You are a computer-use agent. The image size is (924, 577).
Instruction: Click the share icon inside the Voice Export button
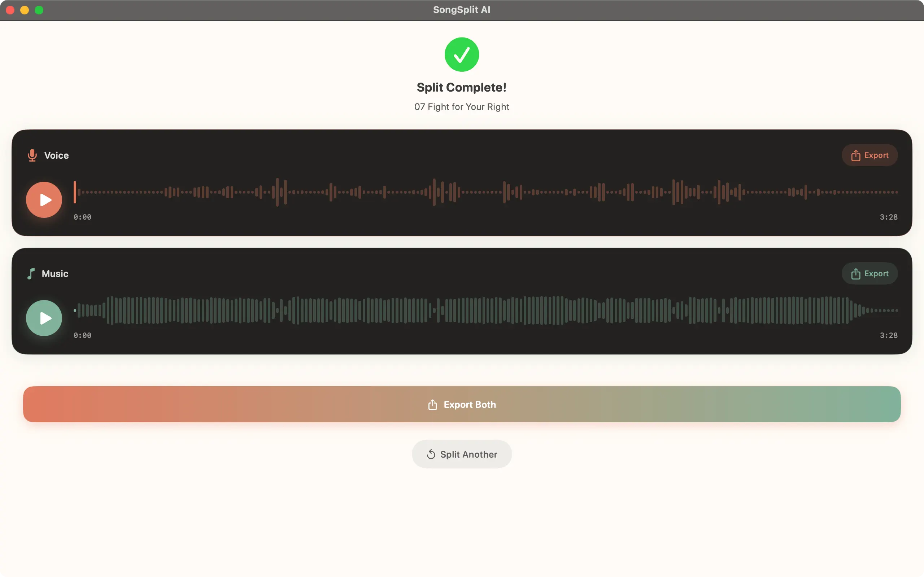pyautogui.click(x=855, y=155)
